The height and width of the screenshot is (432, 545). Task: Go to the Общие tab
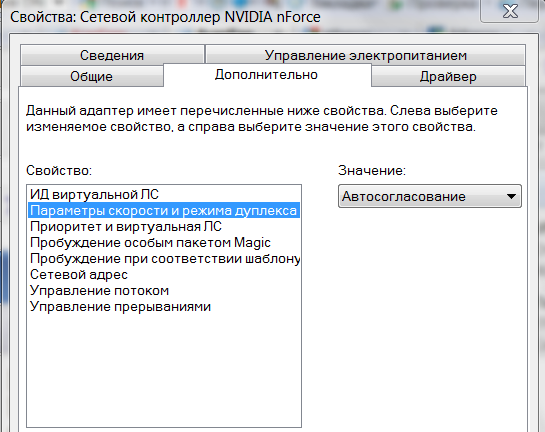(91, 76)
